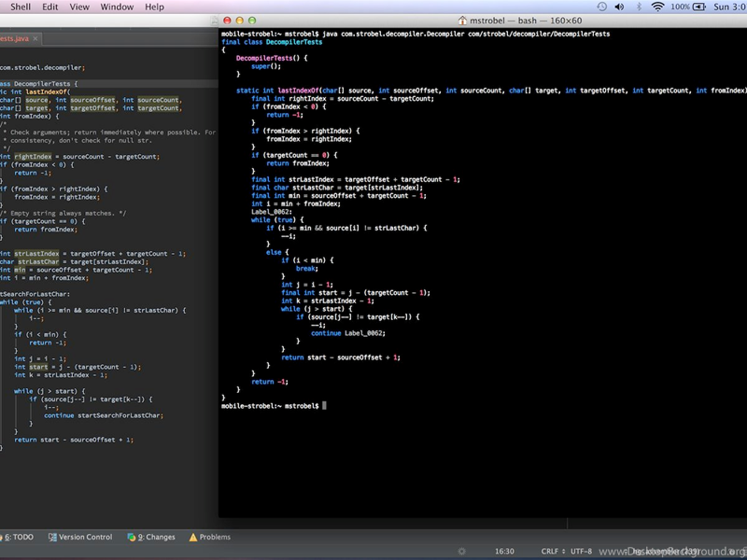Click 'while (j > start) {' in the editor
This screenshot has width=747, height=560.
tap(50, 391)
